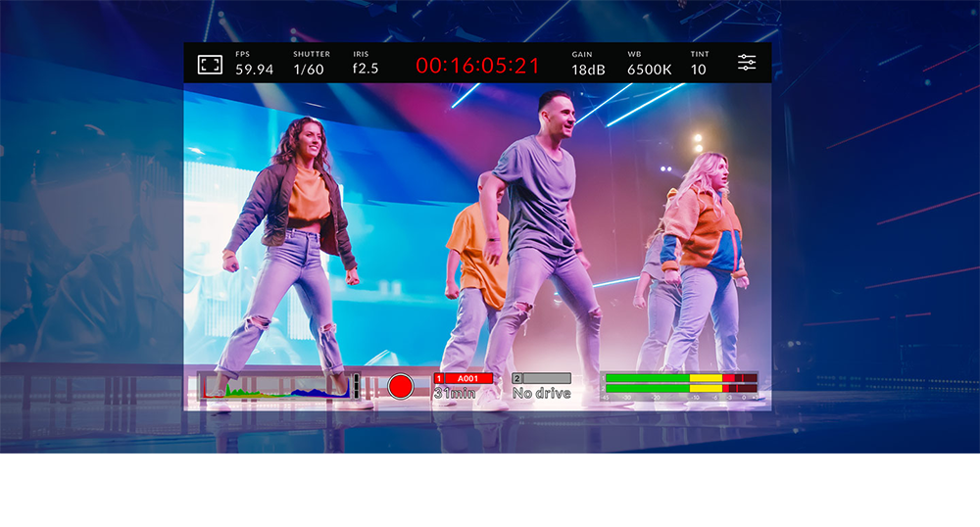Select the Tint 10 value

pos(700,64)
